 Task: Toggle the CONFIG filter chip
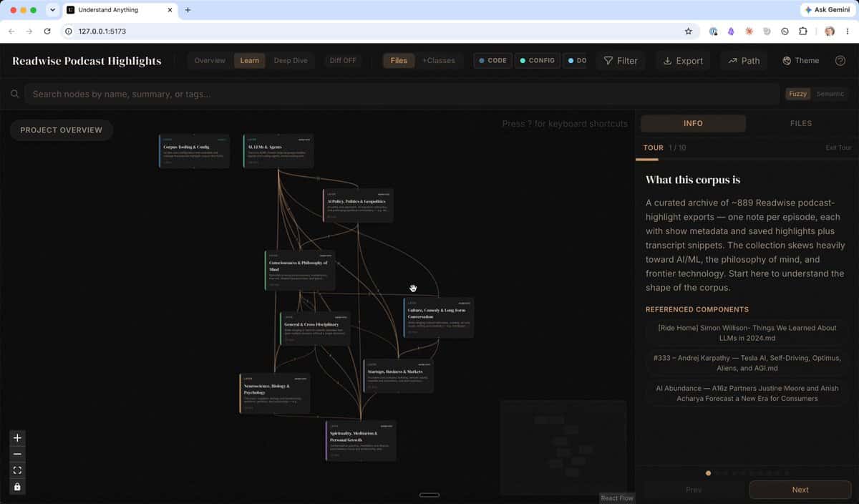pyautogui.click(x=537, y=61)
